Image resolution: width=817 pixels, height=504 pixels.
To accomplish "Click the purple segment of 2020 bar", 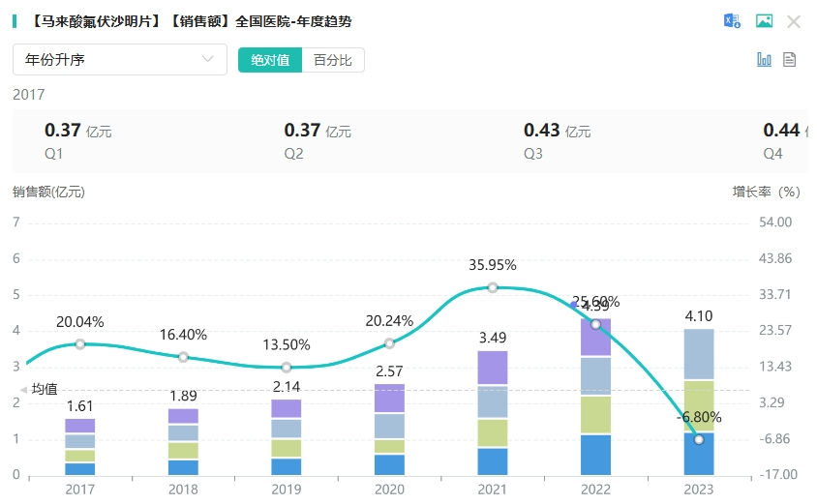I will pos(389,399).
